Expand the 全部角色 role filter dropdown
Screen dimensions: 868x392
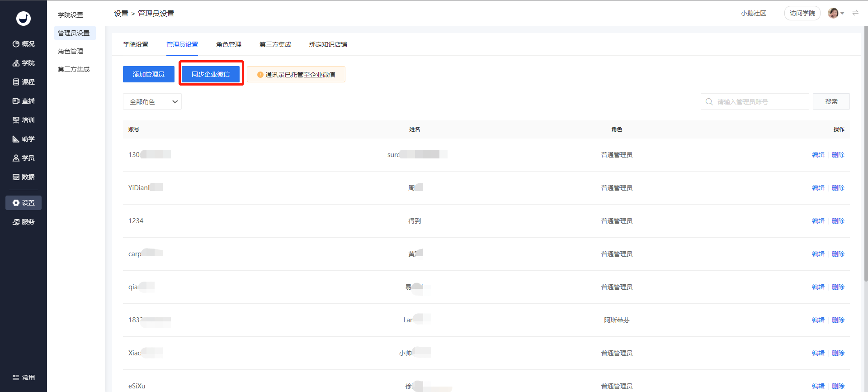pyautogui.click(x=152, y=102)
